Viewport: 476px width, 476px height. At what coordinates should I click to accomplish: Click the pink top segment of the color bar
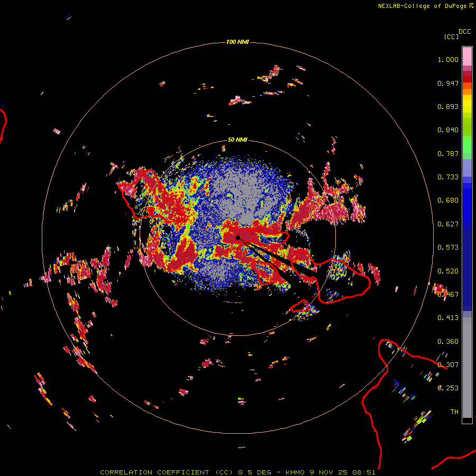click(x=467, y=57)
